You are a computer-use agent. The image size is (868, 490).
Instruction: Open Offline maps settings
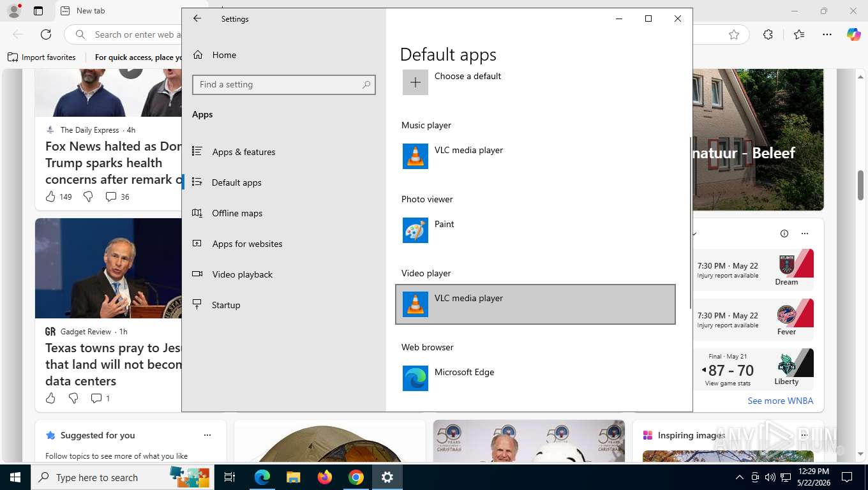tap(283, 213)
